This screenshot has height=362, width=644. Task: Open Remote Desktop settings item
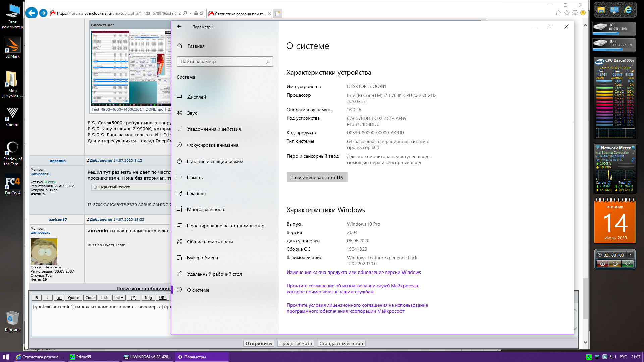click(214, 274)
